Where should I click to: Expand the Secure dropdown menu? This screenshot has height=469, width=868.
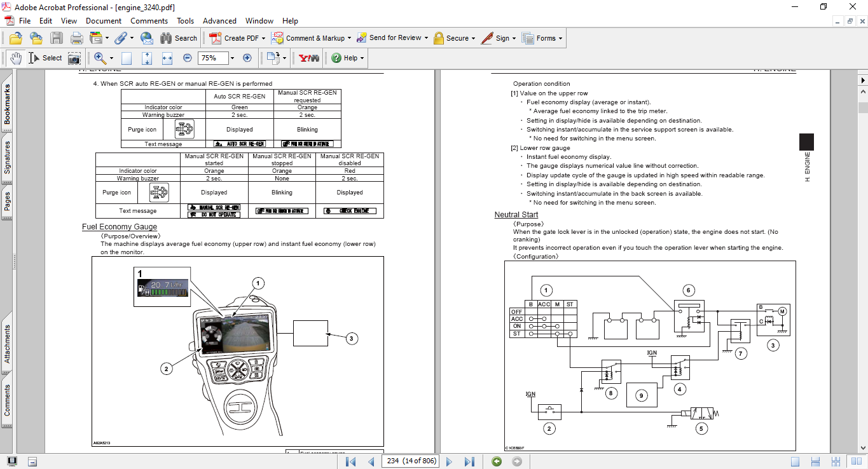click(x=474, y=38)
